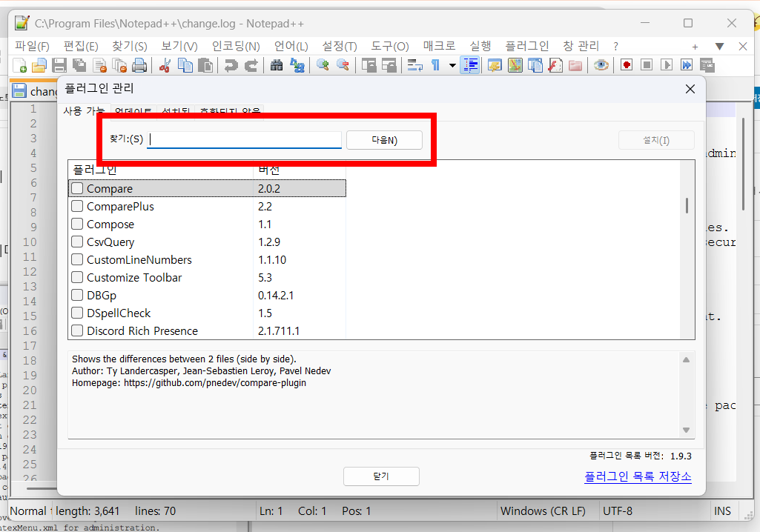Image resolution: width=760 pixels, height=532 pixels.
Task: Click the Print toolbar icon
Action: (x=139, y=65)
